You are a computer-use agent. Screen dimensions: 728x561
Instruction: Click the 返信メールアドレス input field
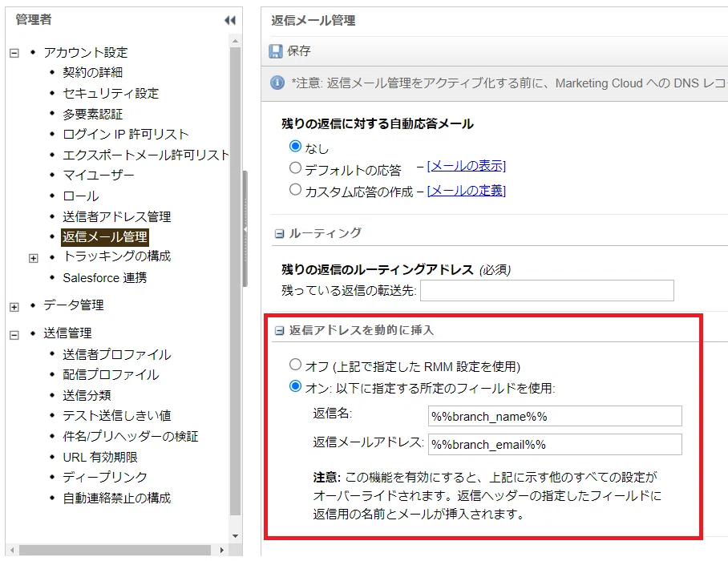pyautogui.click(x=555, y=444)
